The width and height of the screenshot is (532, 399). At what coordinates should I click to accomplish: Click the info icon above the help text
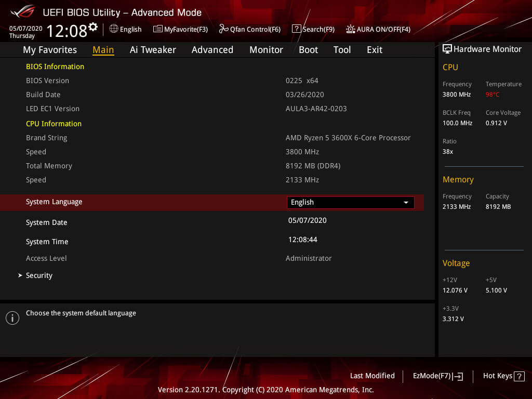[x=12, y=317]
